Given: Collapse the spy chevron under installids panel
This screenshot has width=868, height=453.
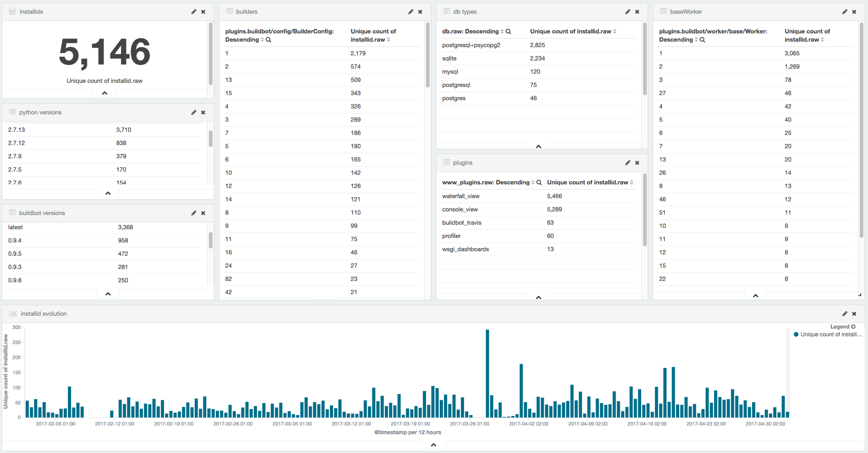Looking at the screenshot, I should click(104, 93).
